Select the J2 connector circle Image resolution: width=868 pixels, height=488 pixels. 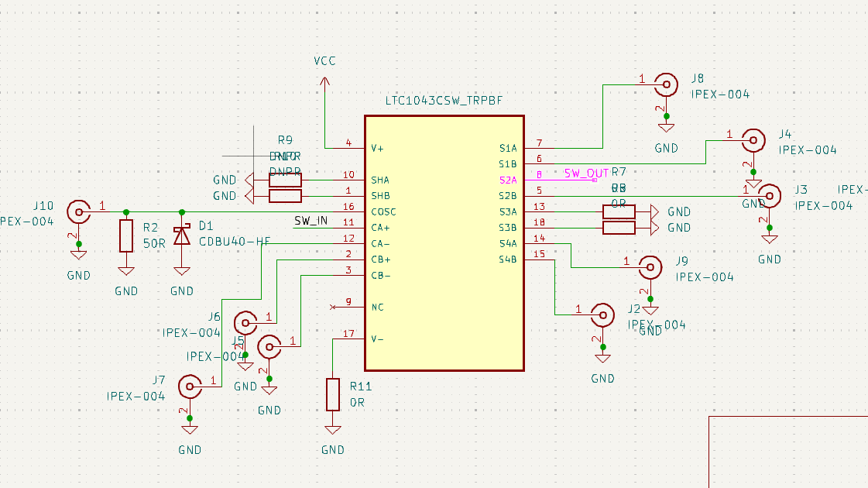(x=602, y=314)
